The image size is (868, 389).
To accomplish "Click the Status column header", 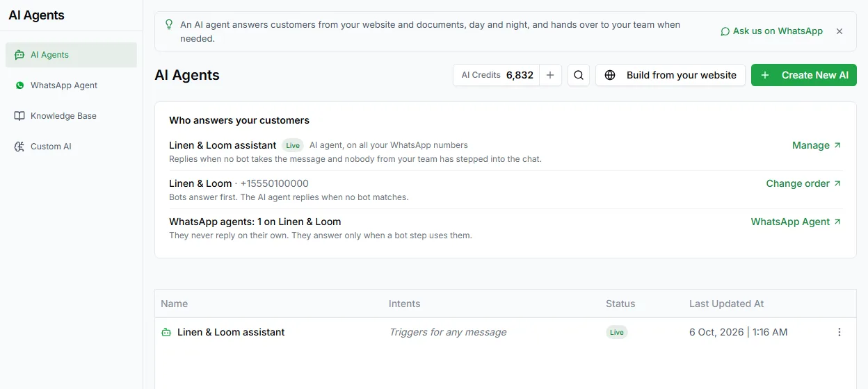I will 620,304.
